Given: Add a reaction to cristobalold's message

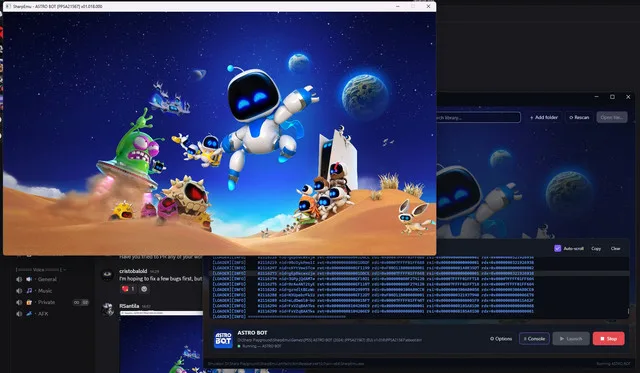Looking at the screenshot, I should (144, 289).
